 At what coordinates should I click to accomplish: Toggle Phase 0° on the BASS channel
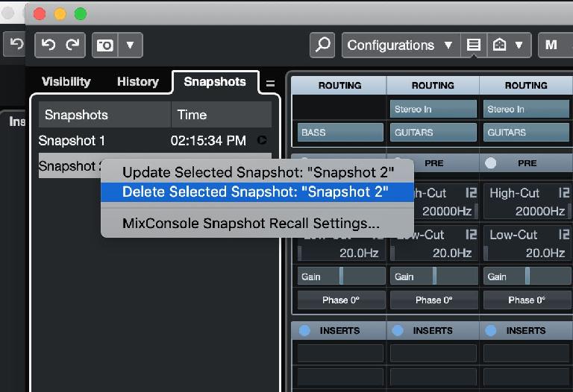[341, 300]
